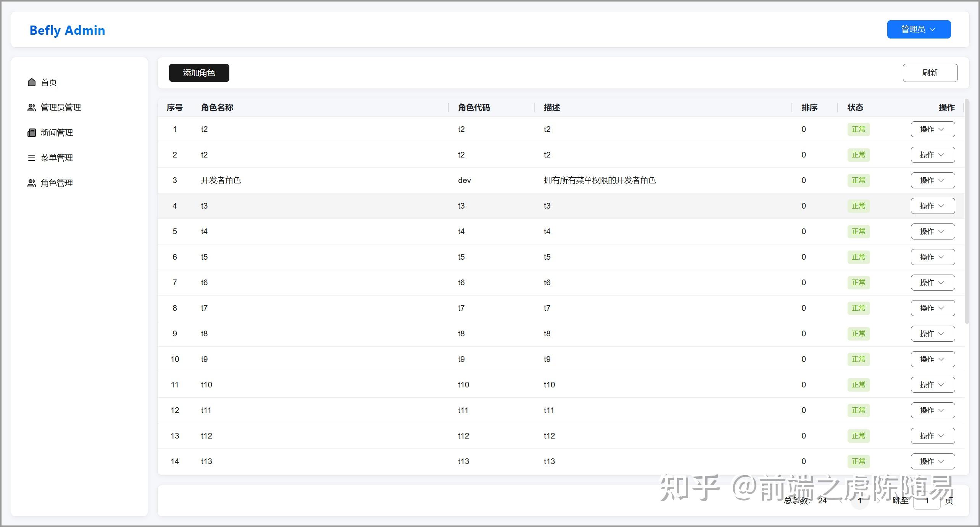Viewport: 980px width, 527px height.
Task: Navigate to 菜单管理 in sidebar
Action: click(x=56, y=158)
